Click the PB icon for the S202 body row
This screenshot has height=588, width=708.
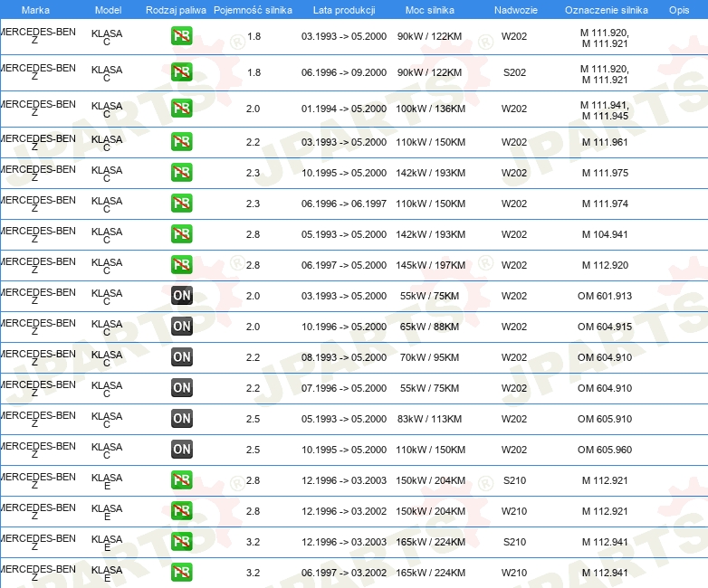tap(182, 72)
